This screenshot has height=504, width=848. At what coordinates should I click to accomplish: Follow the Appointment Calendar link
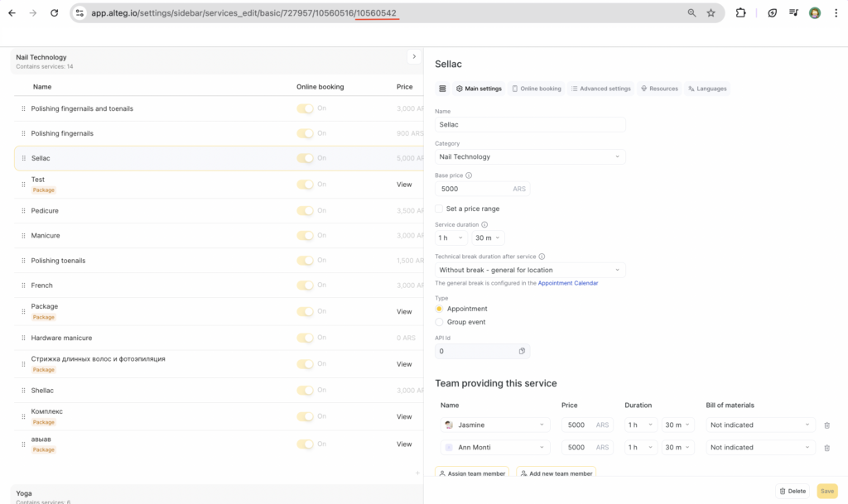coord(567,283)
